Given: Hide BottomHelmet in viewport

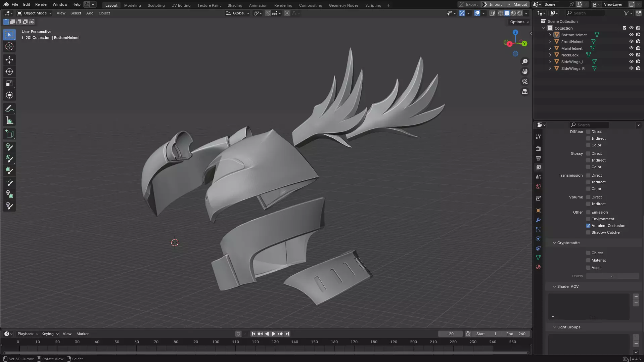Looking at the screenshot, I should [631, 35].
